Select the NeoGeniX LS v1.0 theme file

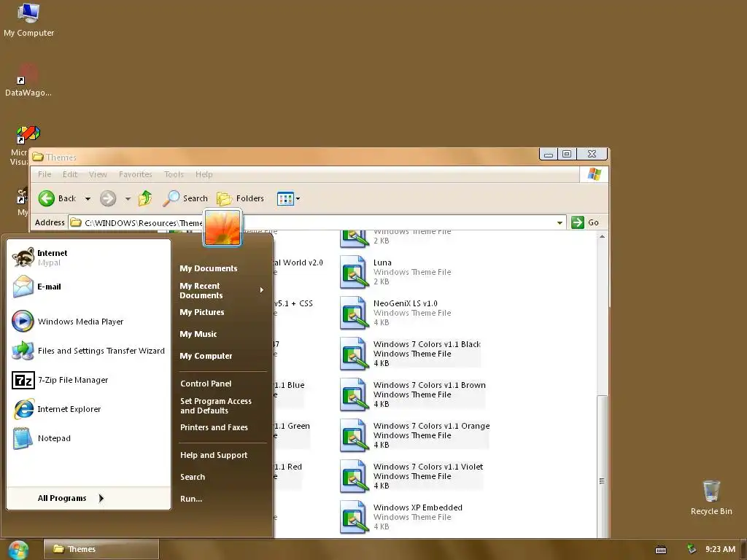click(x=396, y=313)
